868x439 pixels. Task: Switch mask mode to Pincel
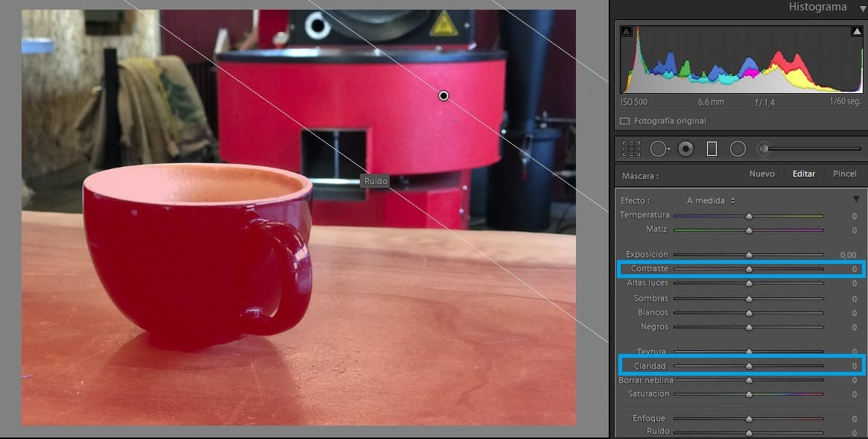844,174
